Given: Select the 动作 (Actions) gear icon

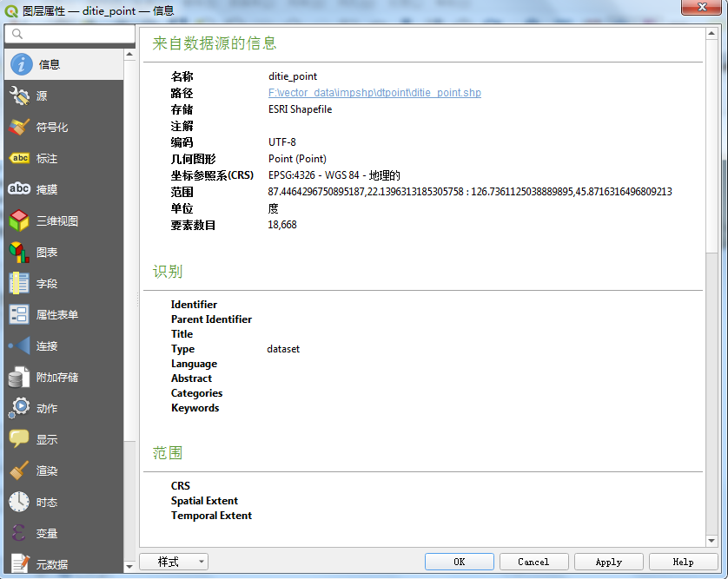Looking at the screenshot, I should coord(19,408).
